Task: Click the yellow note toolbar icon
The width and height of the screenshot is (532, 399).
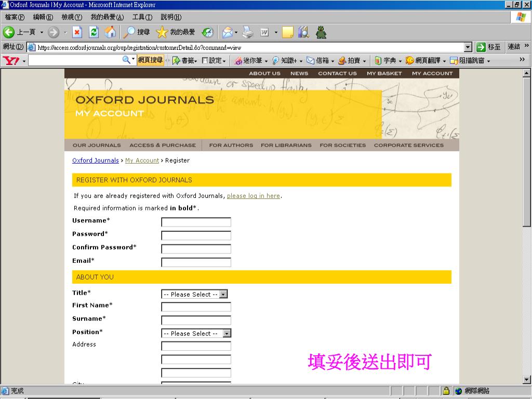Action: pos(287,32)
